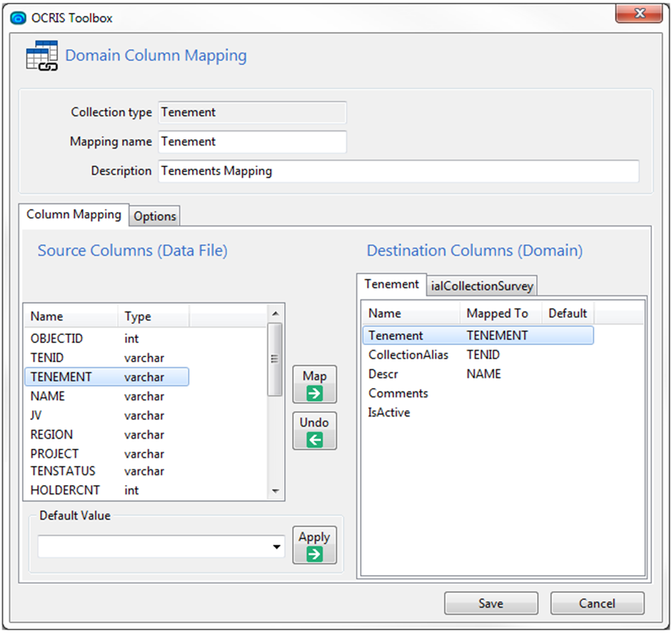Click the Domain Column Mapping table icon

pyautogui.click(x=42, y=56)
